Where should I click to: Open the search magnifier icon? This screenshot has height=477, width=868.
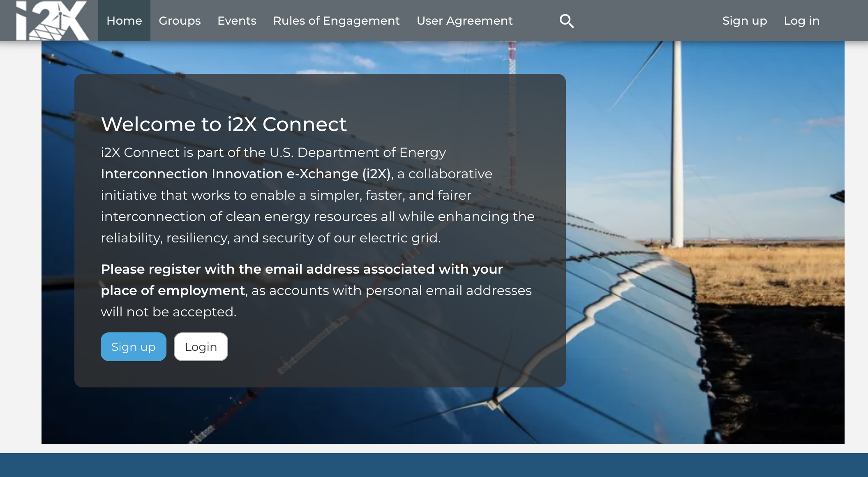click(x=567, y=21)
